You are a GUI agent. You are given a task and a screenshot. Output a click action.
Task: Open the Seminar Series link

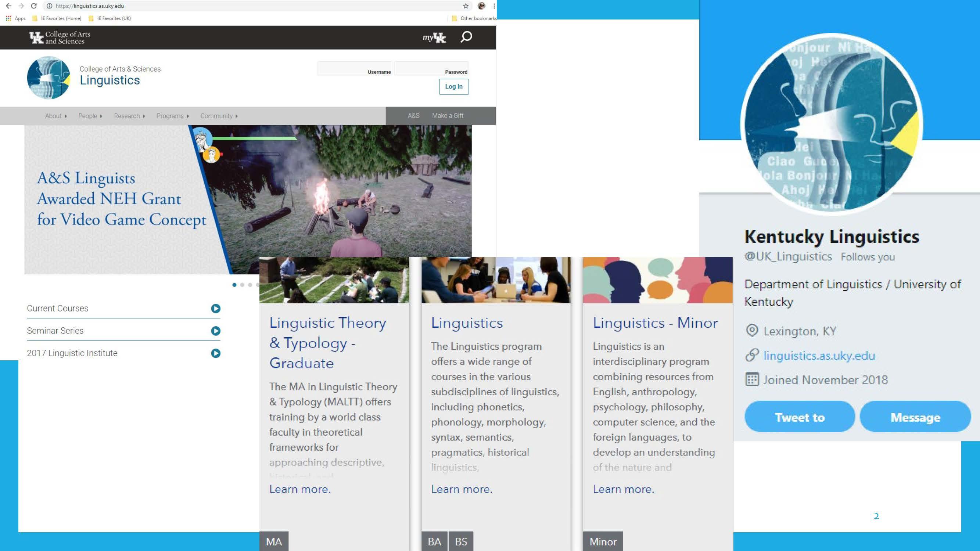[55, 331]
